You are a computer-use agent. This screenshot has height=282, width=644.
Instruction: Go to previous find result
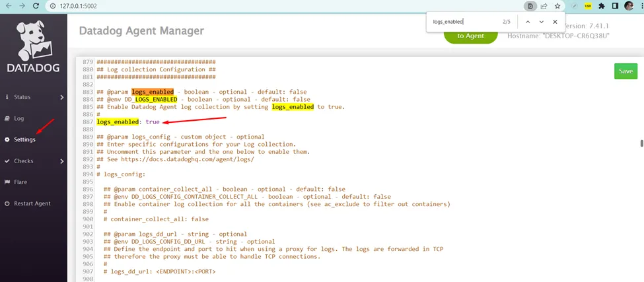[x=528, y=22]
